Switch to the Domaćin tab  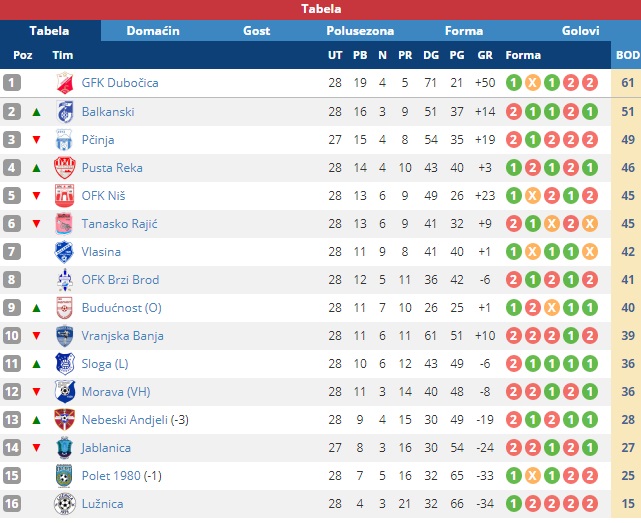click(x=153, y=31)
